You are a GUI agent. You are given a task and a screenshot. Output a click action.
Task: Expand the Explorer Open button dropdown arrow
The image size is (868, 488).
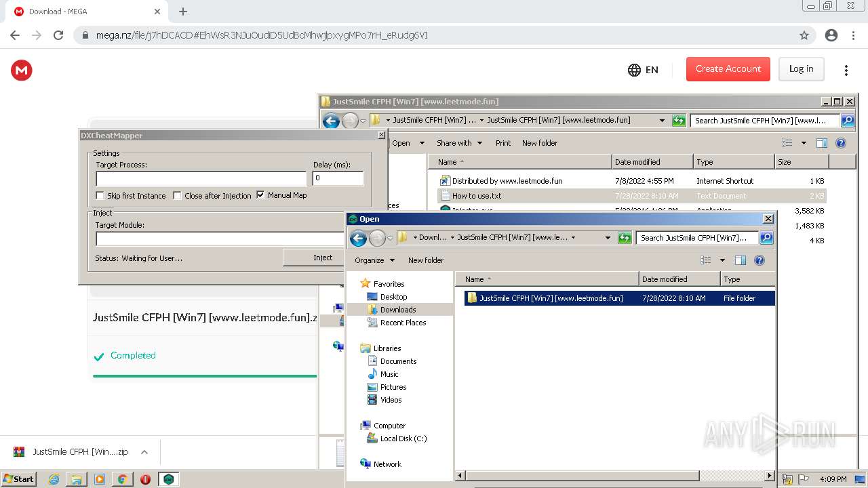(422, 143)
